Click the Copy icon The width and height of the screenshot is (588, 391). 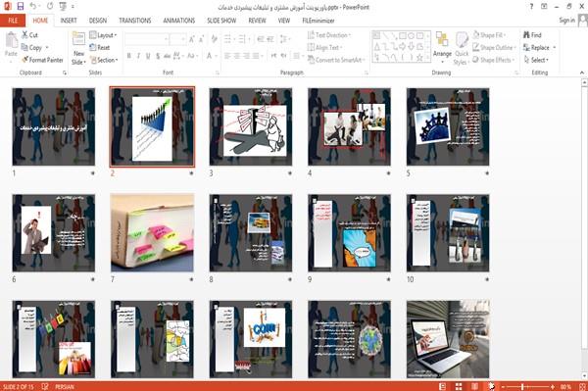coord(24,47)
